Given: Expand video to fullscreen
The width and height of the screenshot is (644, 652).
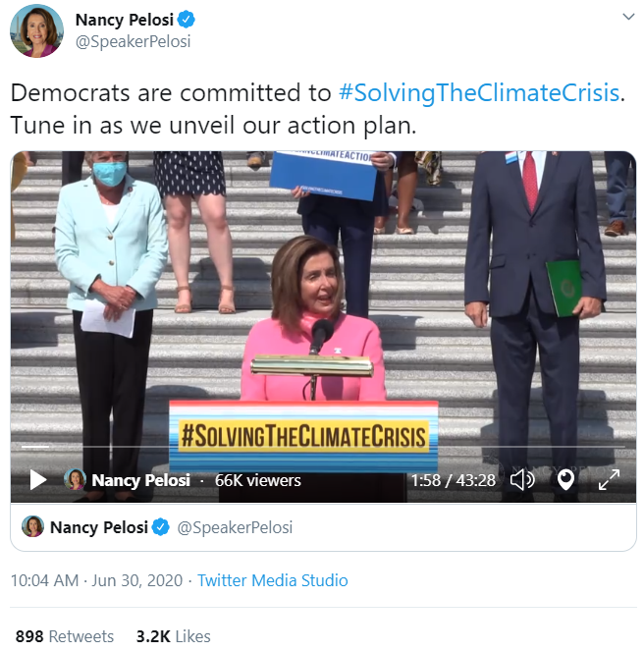Looking at the screenshot, I should point(609,480).
